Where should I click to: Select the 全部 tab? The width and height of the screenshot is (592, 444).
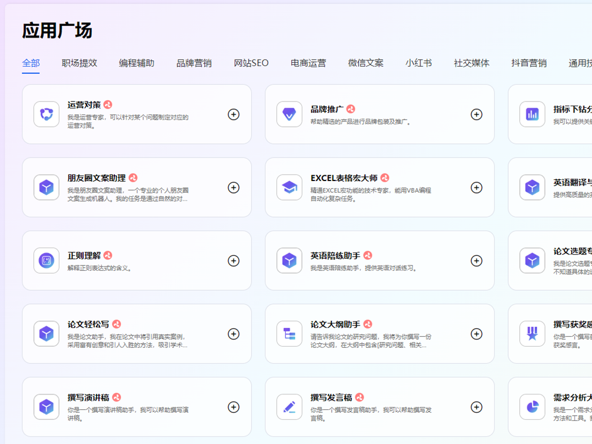[x=31, y=63]
